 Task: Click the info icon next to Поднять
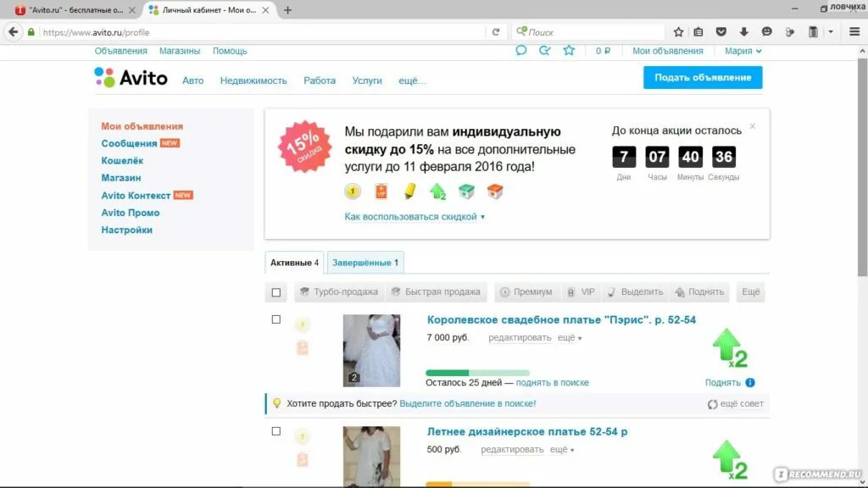pos(750,382)
